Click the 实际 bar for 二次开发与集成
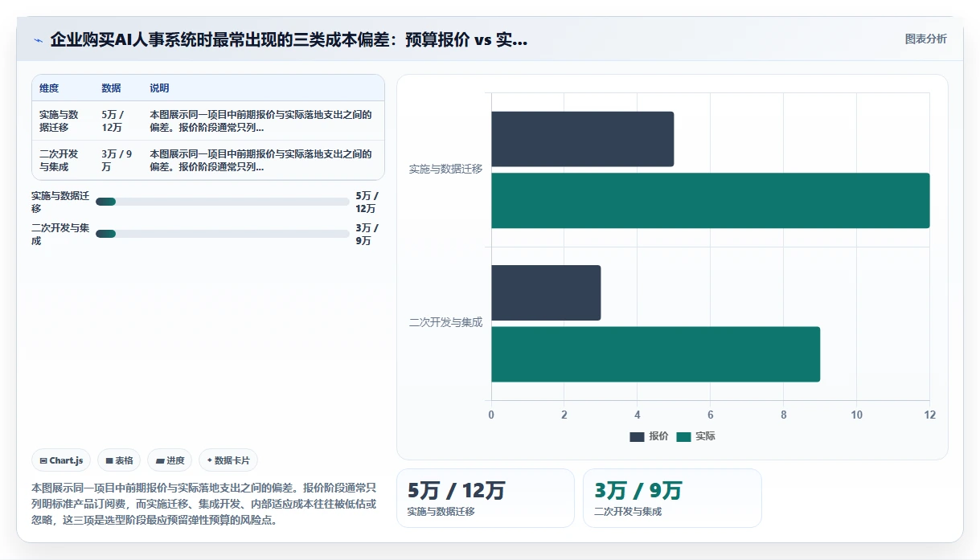This screenshot has height=560, width=980. point(655,354)
